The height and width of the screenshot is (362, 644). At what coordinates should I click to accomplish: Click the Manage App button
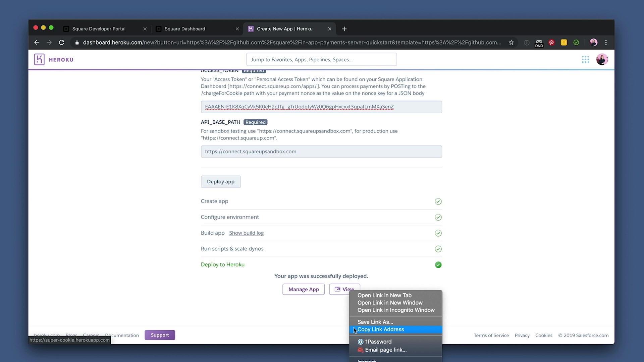tap(304, 289)
